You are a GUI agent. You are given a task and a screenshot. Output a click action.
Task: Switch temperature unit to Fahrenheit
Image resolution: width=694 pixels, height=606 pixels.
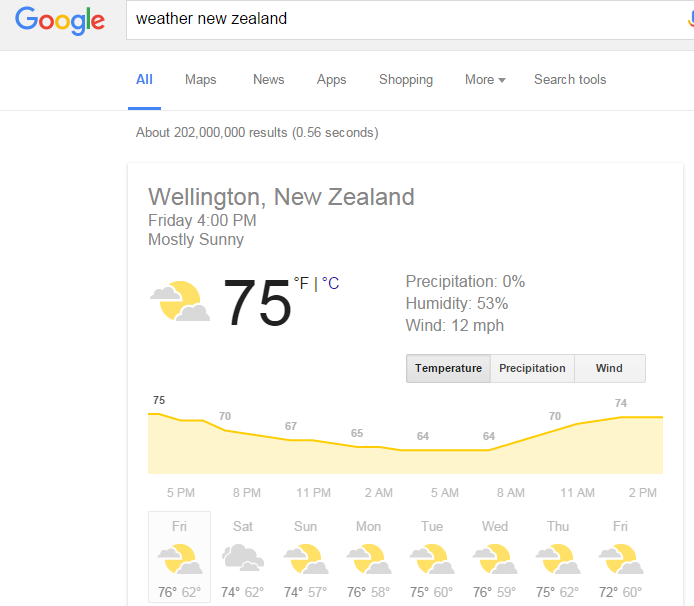pyautogui.click(x=301, y=284)
